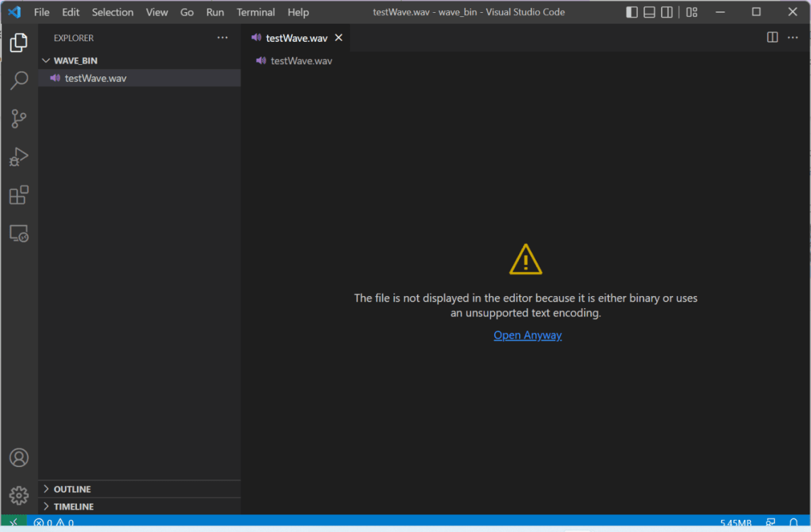This screenshot has width=811, height=532.
Task: Open the Run menu
Action: point(215,12)
